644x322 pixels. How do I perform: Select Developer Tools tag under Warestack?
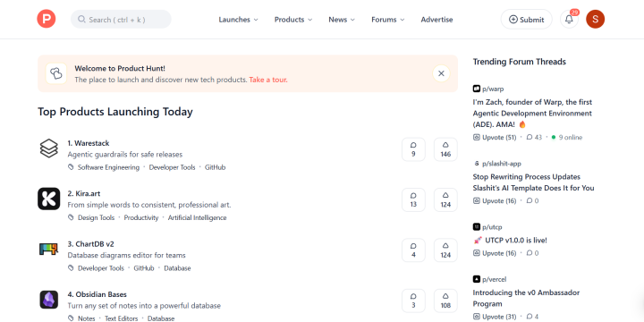[x=172, y=167]
